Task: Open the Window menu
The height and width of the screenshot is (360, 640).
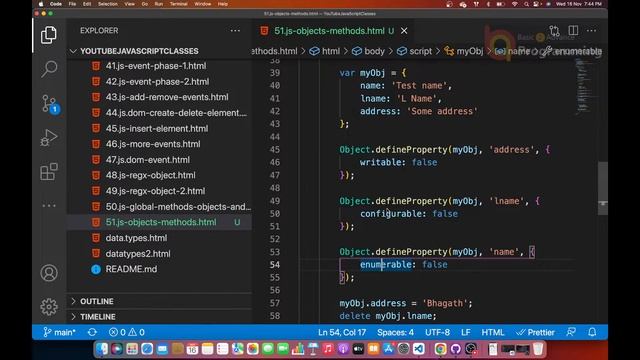Action: (x=203, y=4)
